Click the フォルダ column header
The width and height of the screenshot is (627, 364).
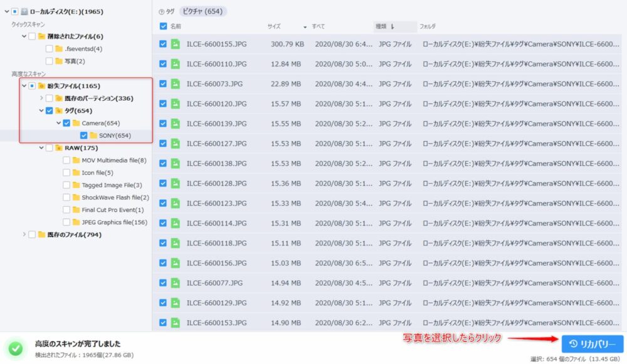[428, 26]
